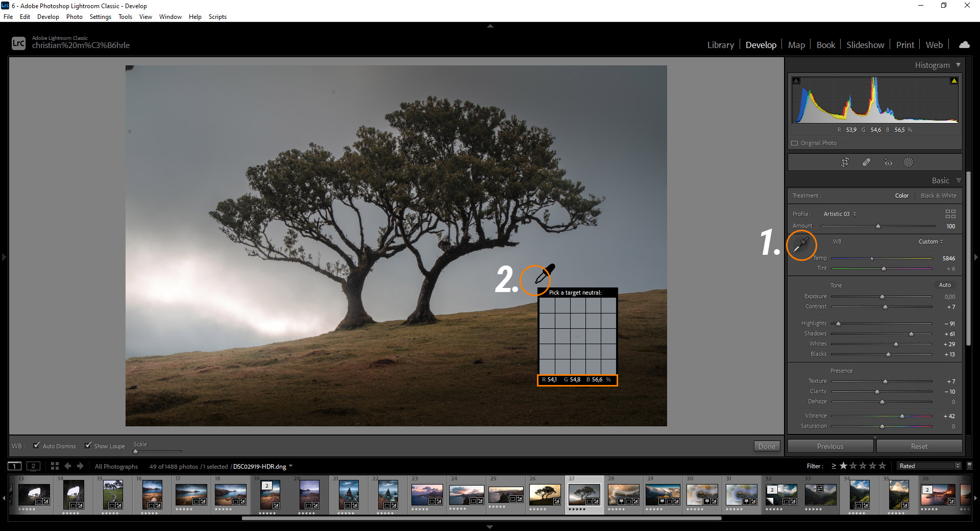Switch to the Library module
The image size is (980, 531).
(x=720, y=44)
